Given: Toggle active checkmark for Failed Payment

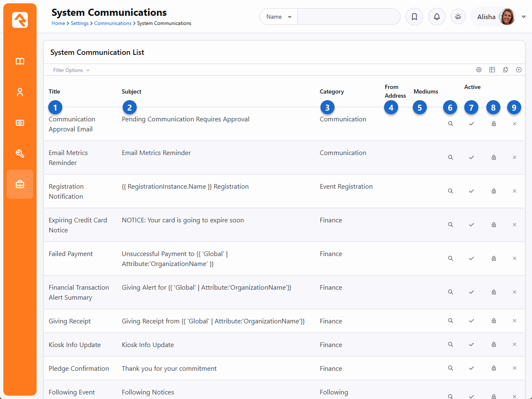Looking at the screenshot, I should (x=471, y=259).
